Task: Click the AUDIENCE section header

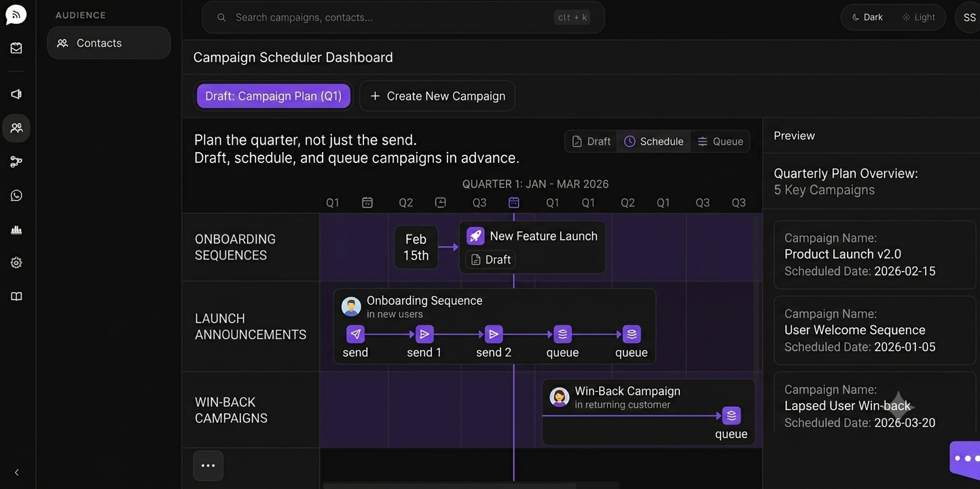Action: [x=80, y=15]
